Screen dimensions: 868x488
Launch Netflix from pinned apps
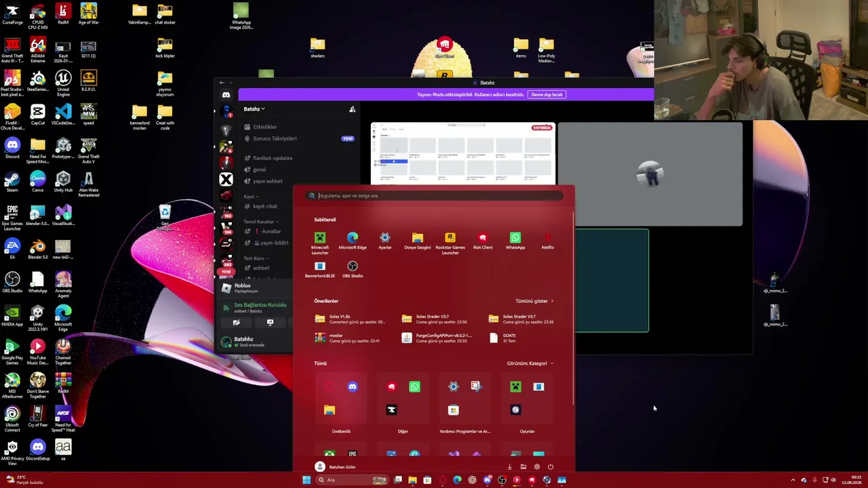[548, 241]
